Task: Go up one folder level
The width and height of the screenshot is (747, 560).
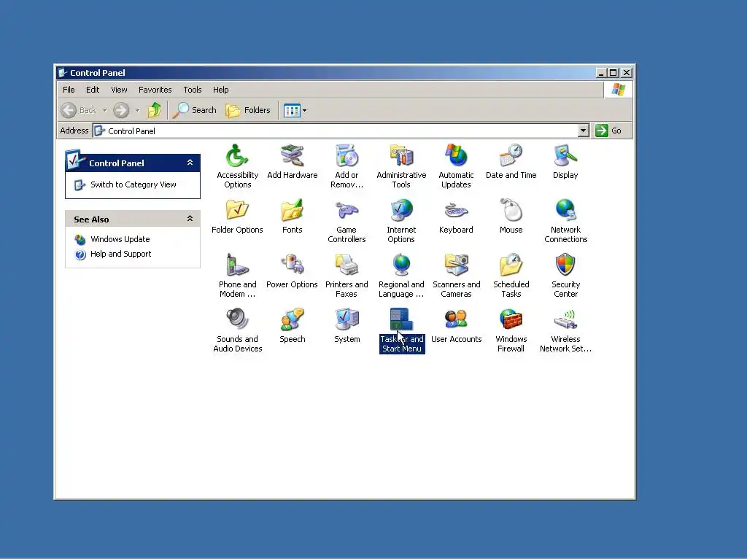Action: point(155,111)
